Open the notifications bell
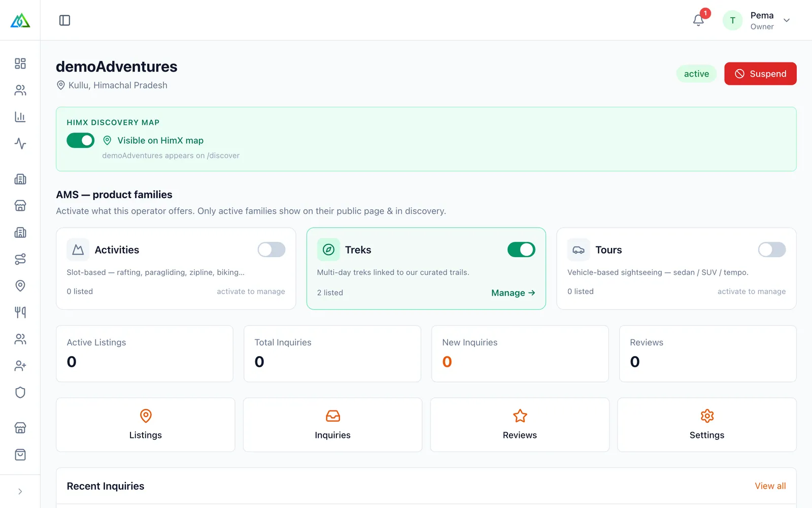Screen dimensions: 812x508 pos(698,20)
